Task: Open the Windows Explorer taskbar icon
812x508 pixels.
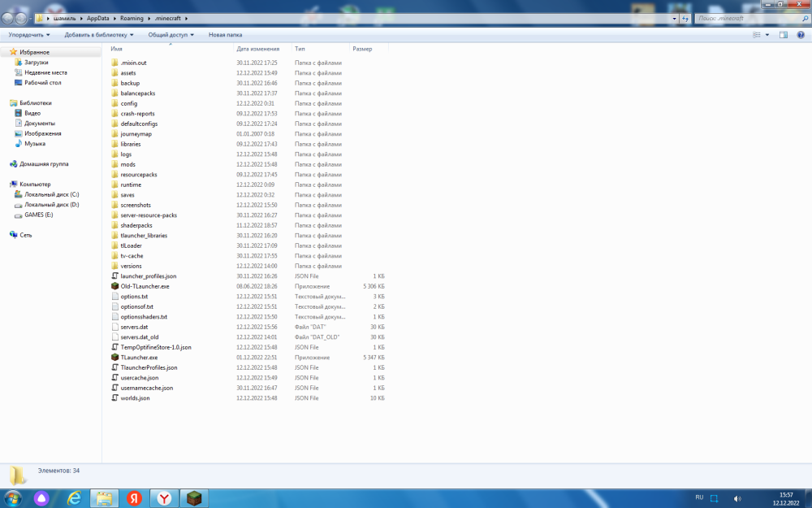Action: click(104, 499)
